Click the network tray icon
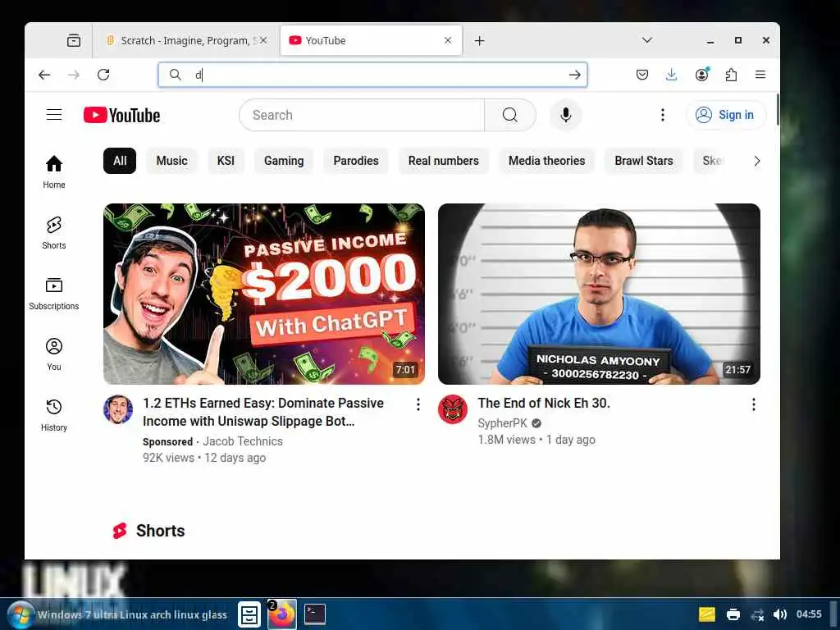The height and width of the screenshot is (630, 840). coord(757,614)
